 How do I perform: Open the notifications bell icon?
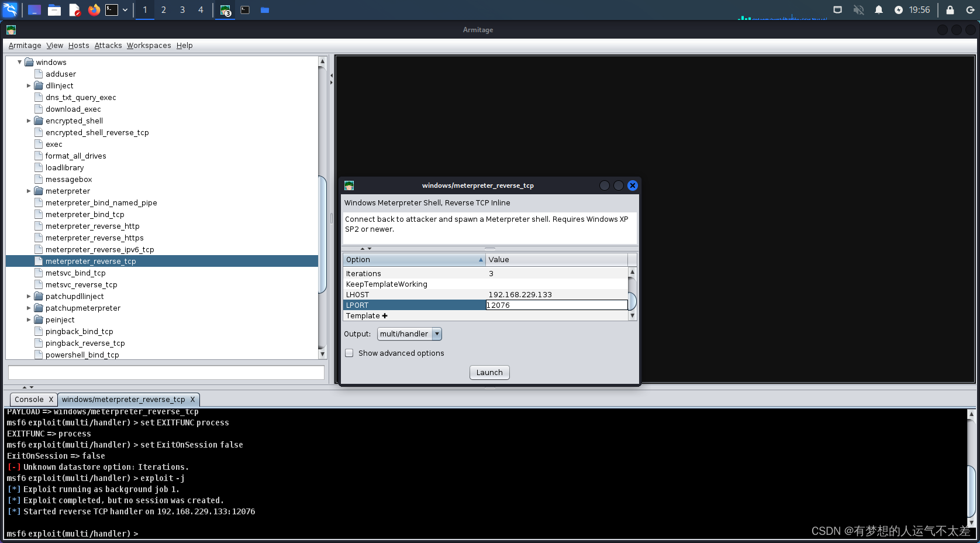pyautogui.click(x=878, y=10)
